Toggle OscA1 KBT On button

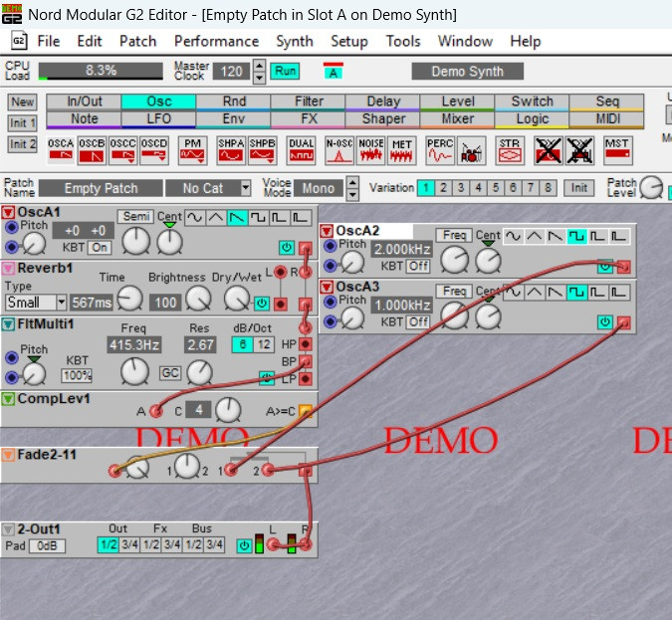[x=100, y=247]
